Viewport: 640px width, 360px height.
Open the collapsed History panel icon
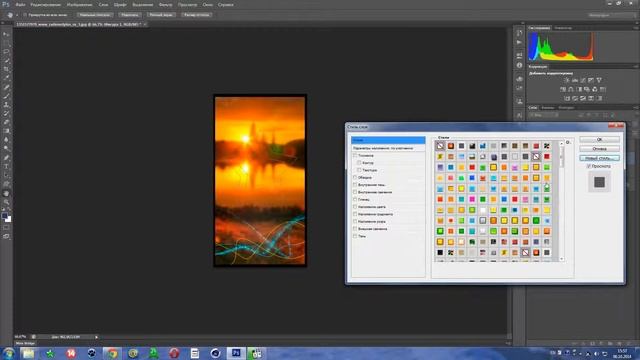[519, 33]
